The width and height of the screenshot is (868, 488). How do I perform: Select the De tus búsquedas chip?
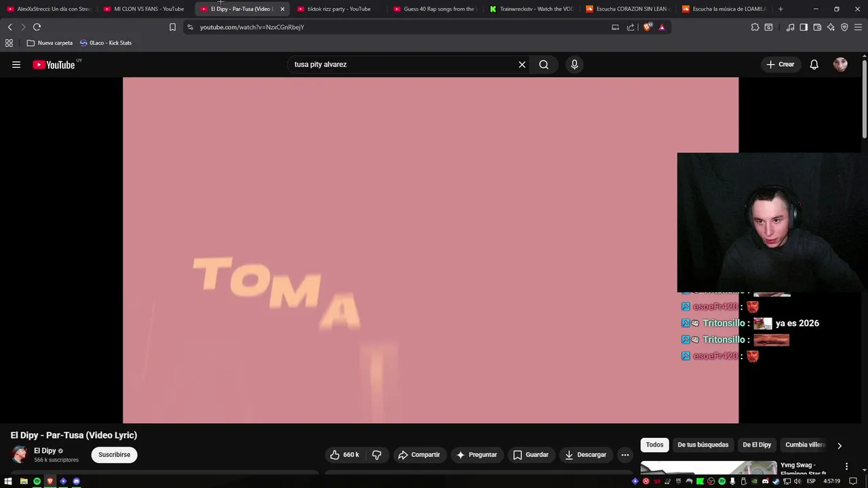point(703,445)
